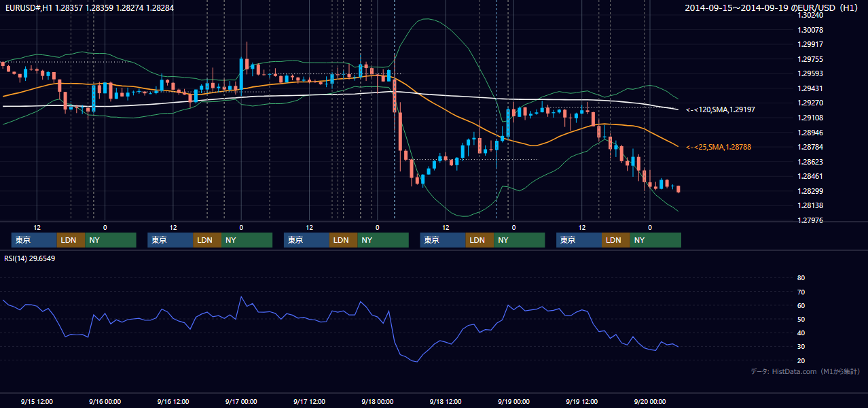The image size is (868, 408).
Task: Click RSI scale value 20
Action: click(801, 360)
